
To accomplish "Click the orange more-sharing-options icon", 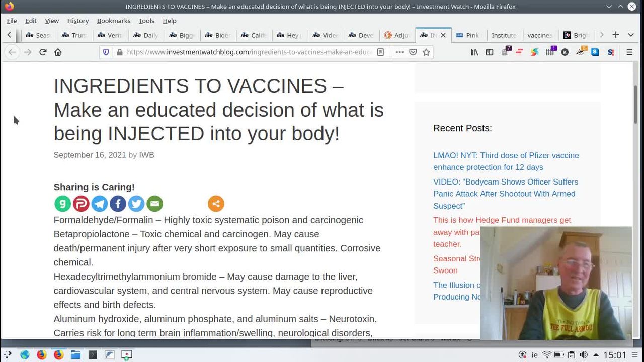I will [x=216, y=204].
